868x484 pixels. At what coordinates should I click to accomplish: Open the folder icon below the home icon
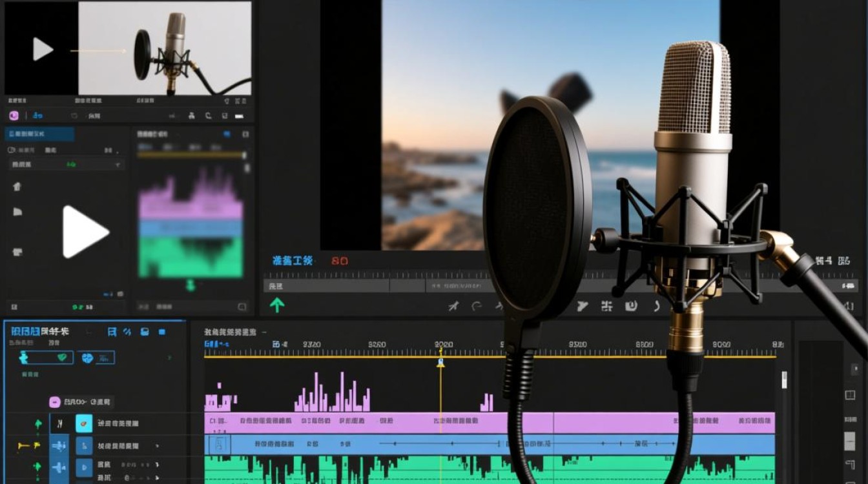17,212
